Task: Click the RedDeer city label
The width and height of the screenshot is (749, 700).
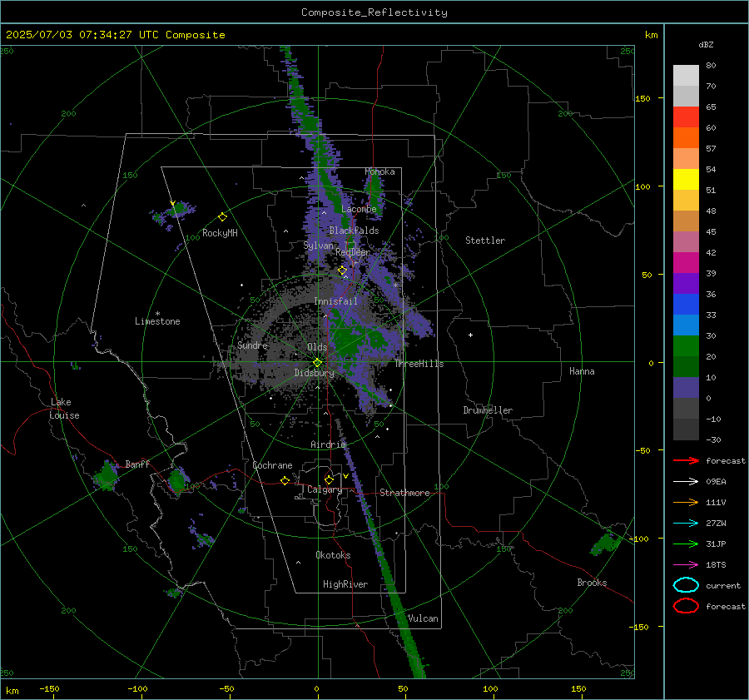Action: [x=353, y=252]
